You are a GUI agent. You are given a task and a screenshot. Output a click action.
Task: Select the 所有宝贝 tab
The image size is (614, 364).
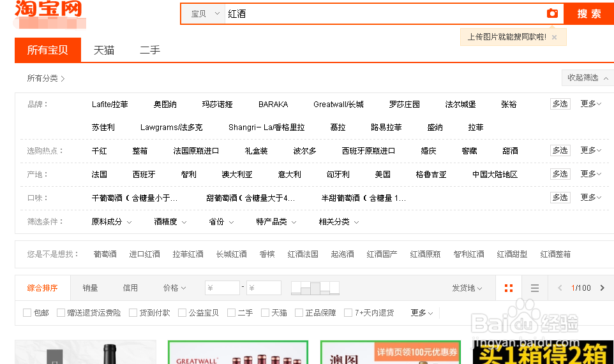point(48,50)
